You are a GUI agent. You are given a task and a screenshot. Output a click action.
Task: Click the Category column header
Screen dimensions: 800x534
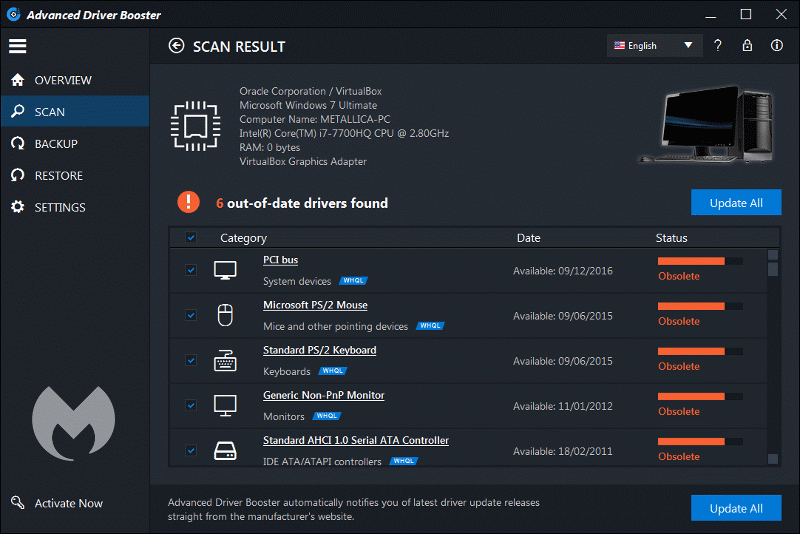click(x=243, y=238)
